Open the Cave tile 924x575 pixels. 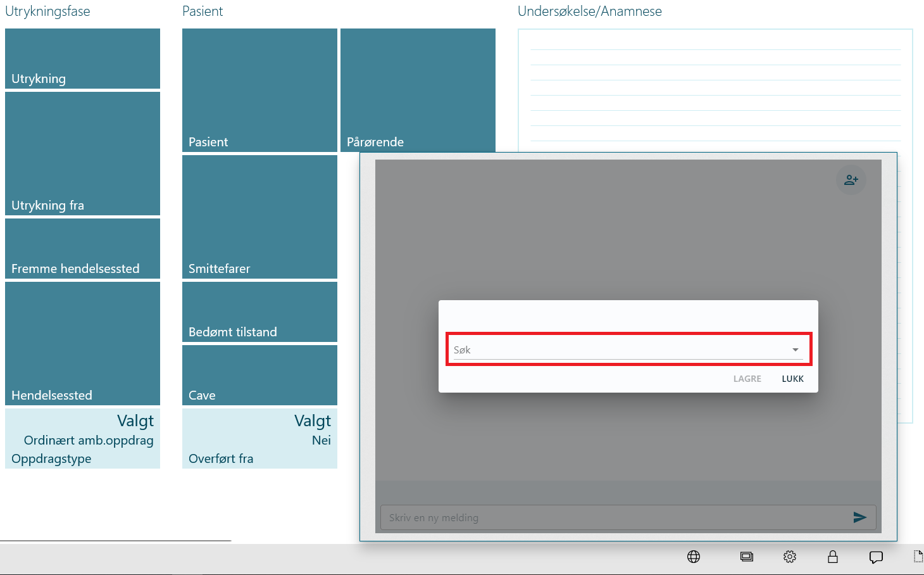(259, 375)
